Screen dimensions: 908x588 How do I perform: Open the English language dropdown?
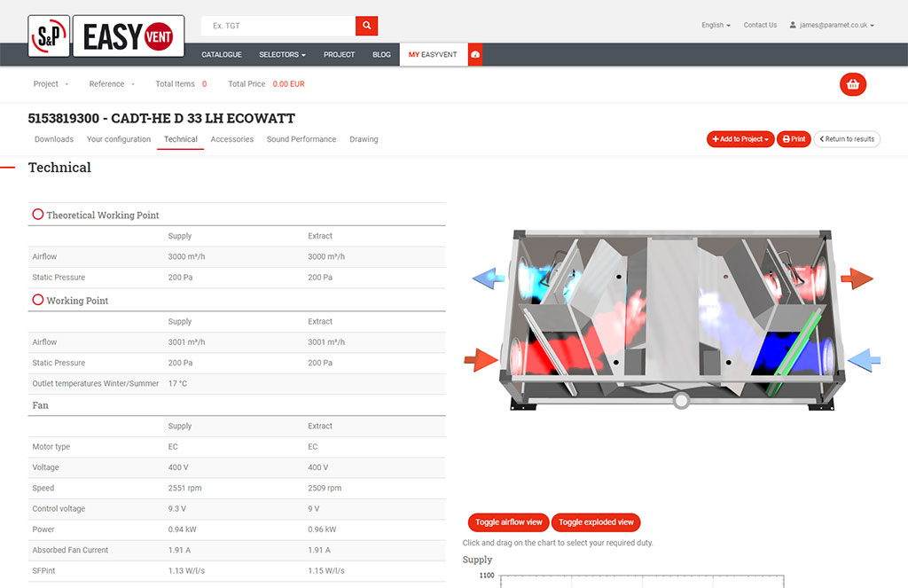pyautogui.click(x=716, y=25)
